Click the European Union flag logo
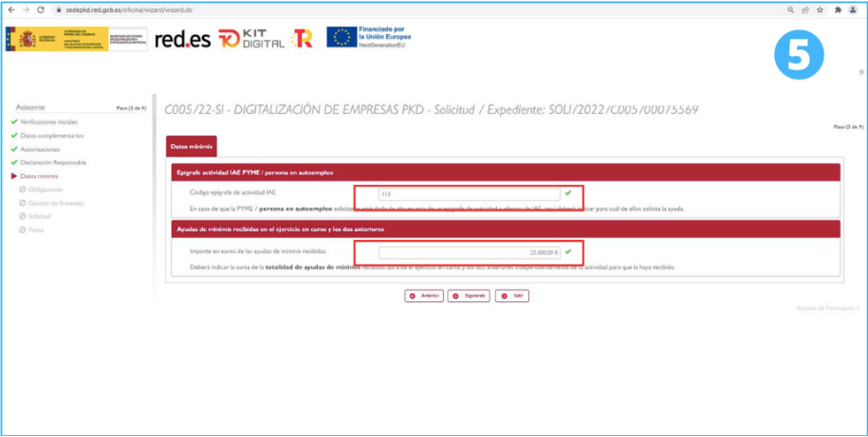 point(342,37)
